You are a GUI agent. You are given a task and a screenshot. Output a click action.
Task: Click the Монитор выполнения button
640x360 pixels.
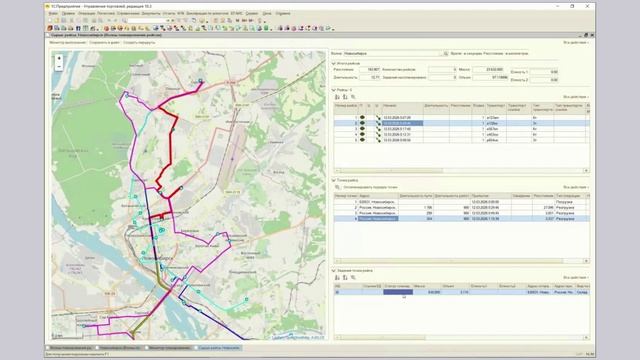(x=67, y=42)
